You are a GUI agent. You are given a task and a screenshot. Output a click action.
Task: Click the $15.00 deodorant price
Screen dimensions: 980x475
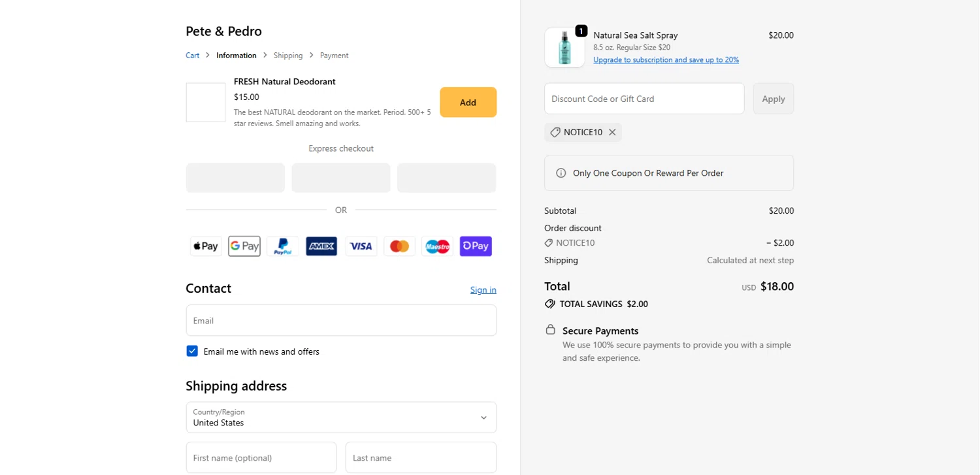click(x=246, y=97)
